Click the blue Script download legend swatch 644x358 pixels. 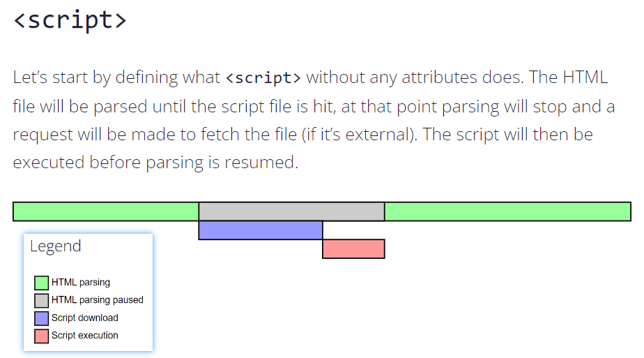42,318
